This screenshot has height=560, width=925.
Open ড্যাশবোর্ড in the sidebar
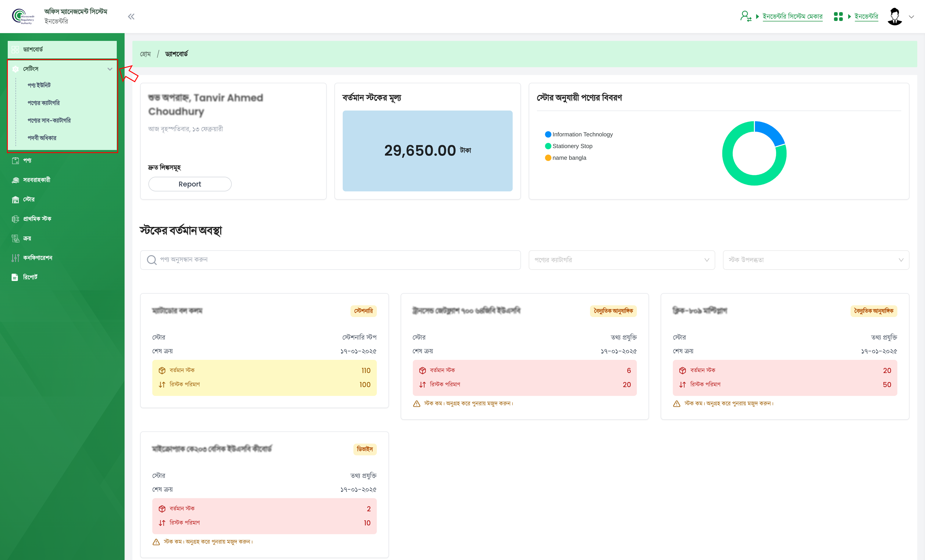coord(62,49)
